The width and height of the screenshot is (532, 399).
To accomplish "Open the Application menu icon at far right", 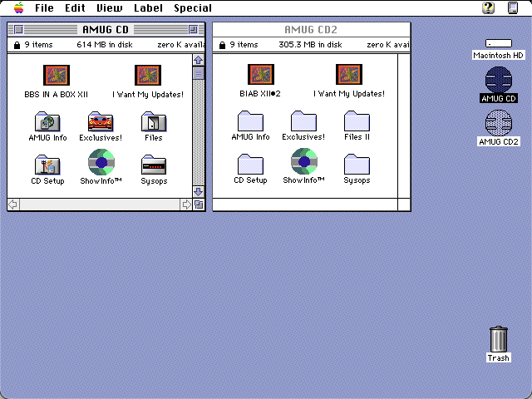I will tap(513, 7).
